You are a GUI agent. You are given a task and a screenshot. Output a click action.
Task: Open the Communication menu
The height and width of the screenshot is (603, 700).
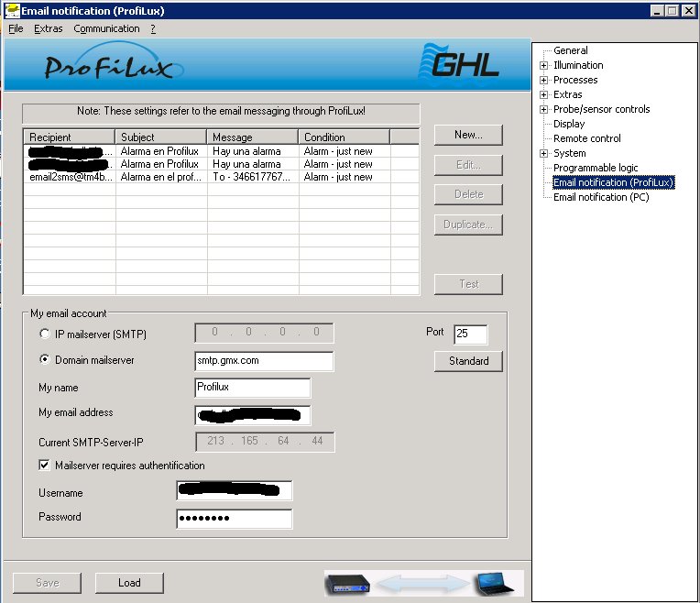[x=106, y=28]
